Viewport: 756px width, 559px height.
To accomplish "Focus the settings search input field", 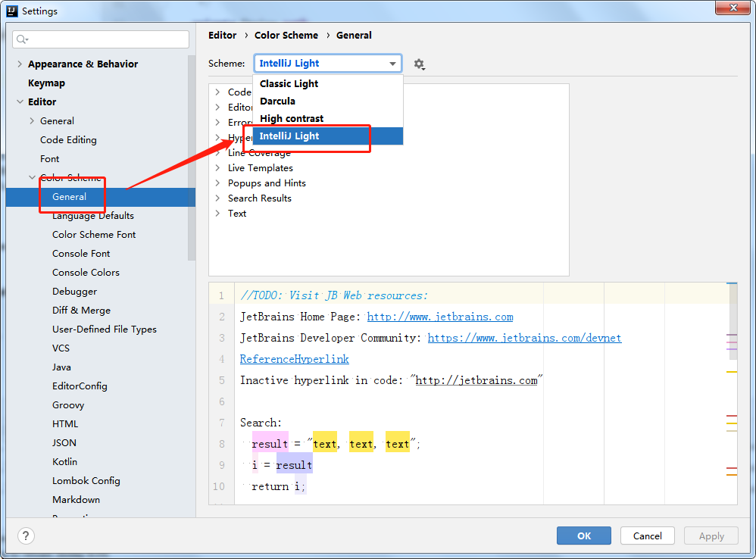I will [x=101, y=39].
